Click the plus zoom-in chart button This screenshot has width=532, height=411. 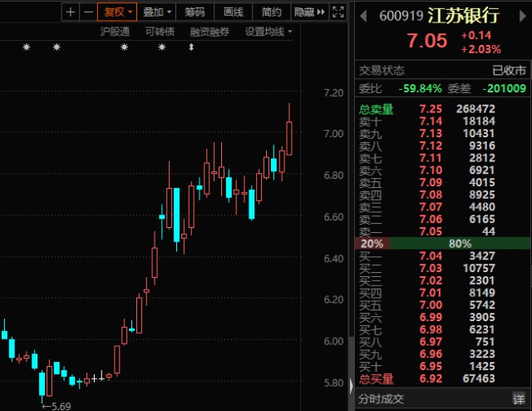click(71, 12)
